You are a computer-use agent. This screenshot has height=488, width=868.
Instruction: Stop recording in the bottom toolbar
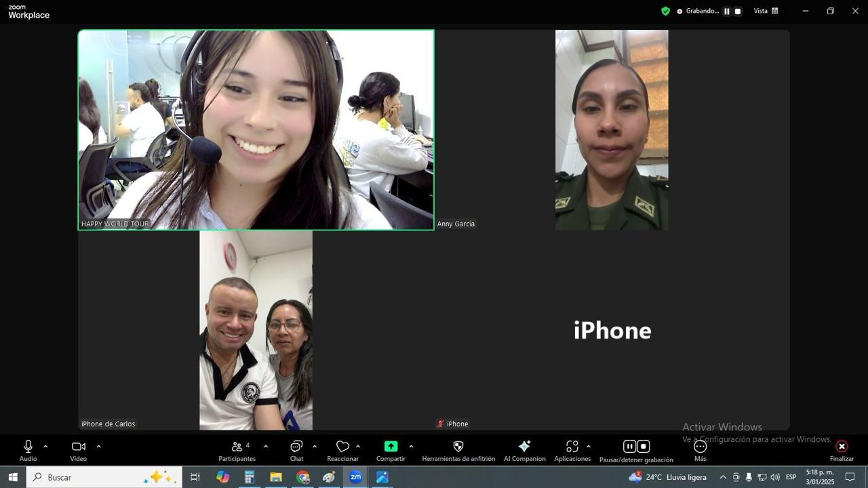click(644, 447)
